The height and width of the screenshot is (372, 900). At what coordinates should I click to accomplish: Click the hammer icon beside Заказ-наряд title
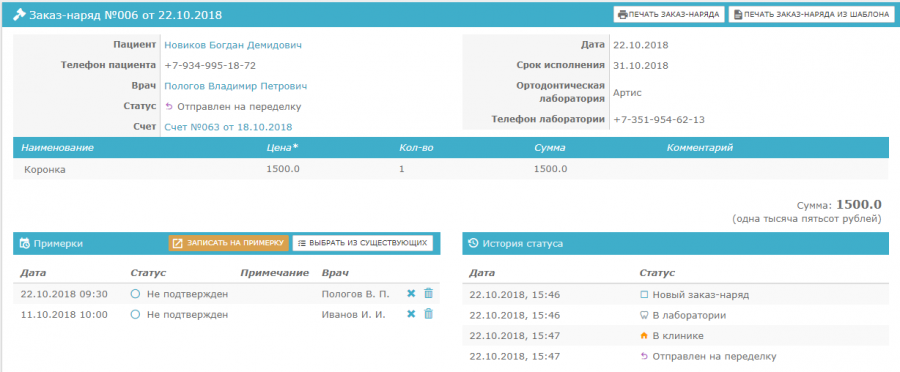(x=19, y=14)
